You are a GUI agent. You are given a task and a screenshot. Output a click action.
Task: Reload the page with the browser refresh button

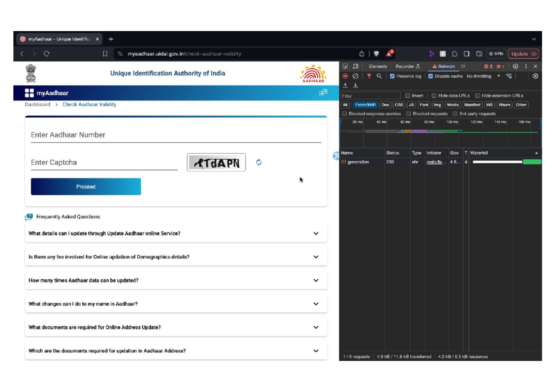click(x=47, y=54)
